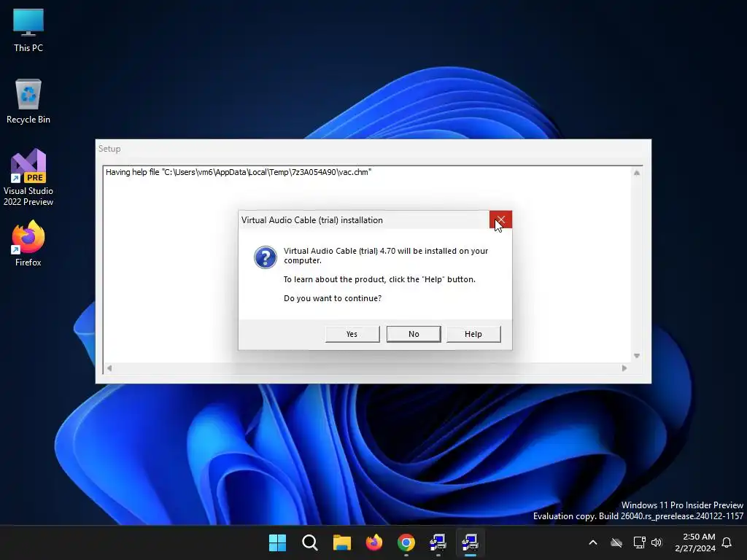Click Yes to continue installation
Viewport: 747px width, 560px height.
tap(352, 334)
